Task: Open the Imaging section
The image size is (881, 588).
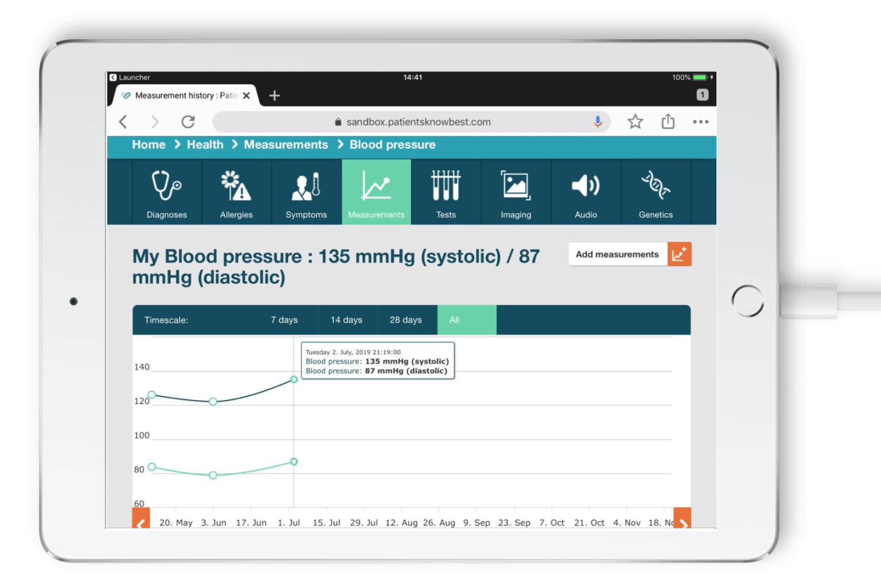Action: (516, 193)
